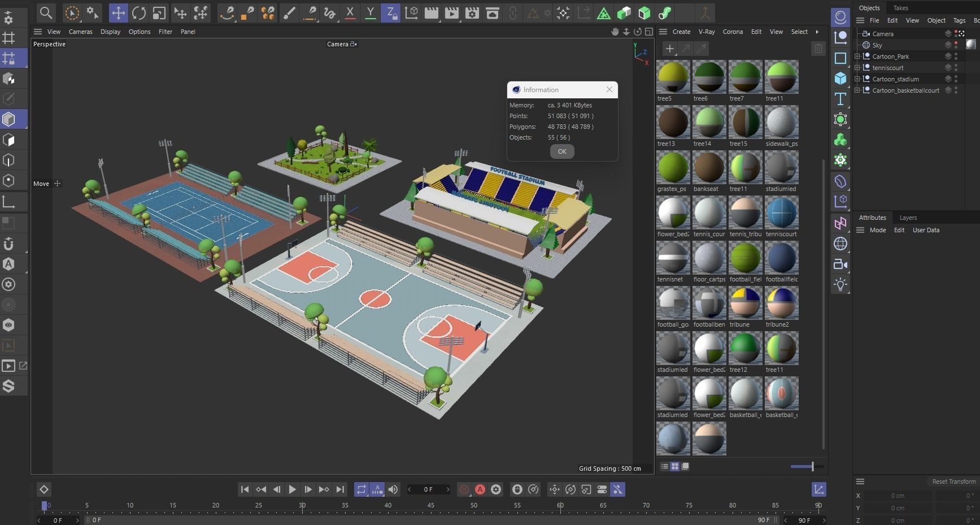Open render settings gear clapperboard
Viewport: 980px width, 525px height.
pyautogui.click(x=472, y=12)
